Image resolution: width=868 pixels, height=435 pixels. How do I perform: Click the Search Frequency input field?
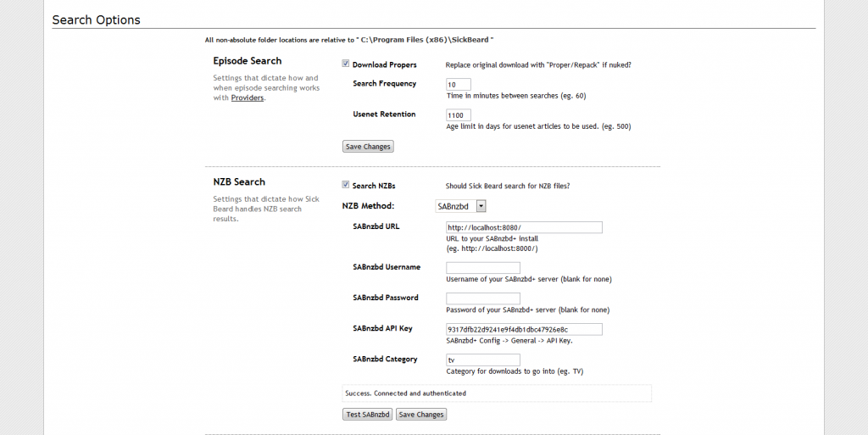click(459, 85)
